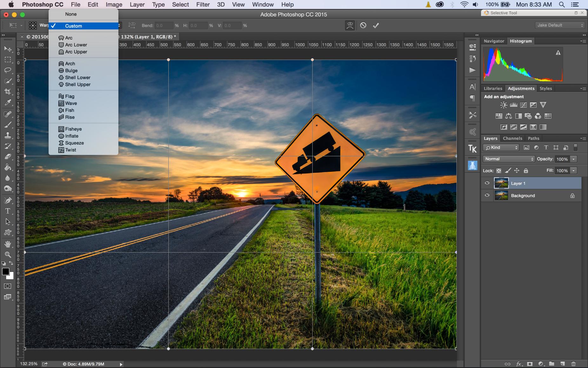Viewport: 588px width, 368px height.
Task: Hide the Background layer visibility
Action: 487,195
